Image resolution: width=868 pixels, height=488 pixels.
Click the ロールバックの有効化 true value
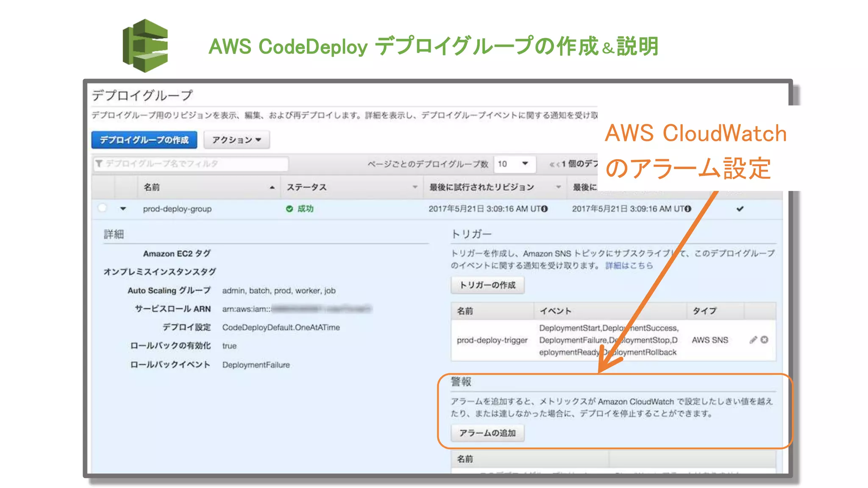point(229,346)
